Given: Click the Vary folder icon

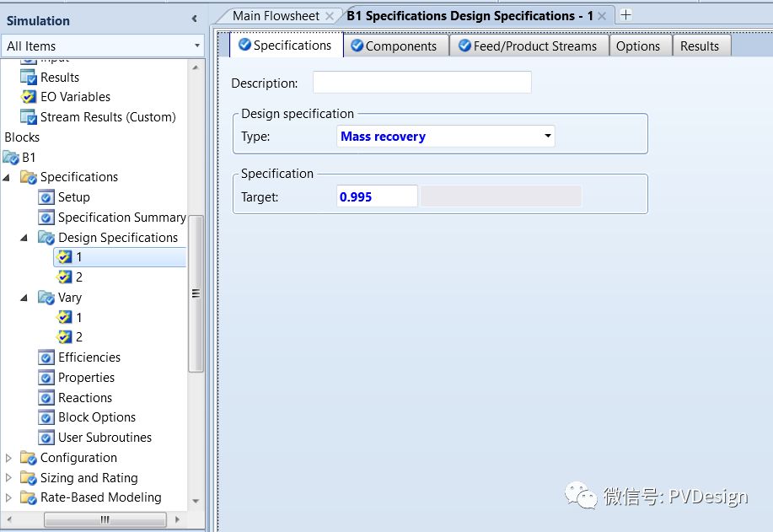Looking at the screenshot, I should point(46,298).
